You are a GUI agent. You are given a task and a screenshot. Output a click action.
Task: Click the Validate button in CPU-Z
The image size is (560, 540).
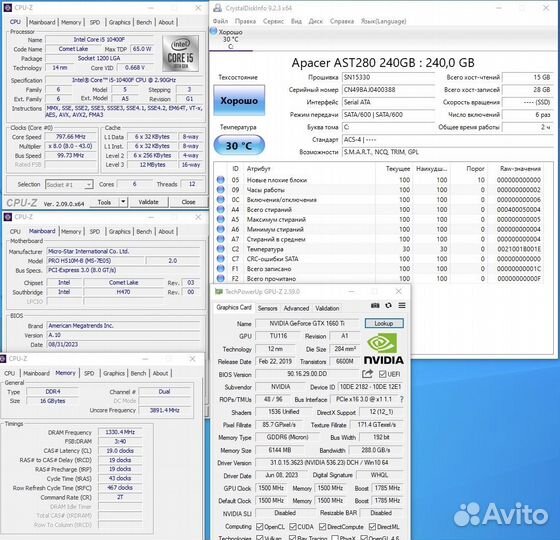click(x=149, y=202)
